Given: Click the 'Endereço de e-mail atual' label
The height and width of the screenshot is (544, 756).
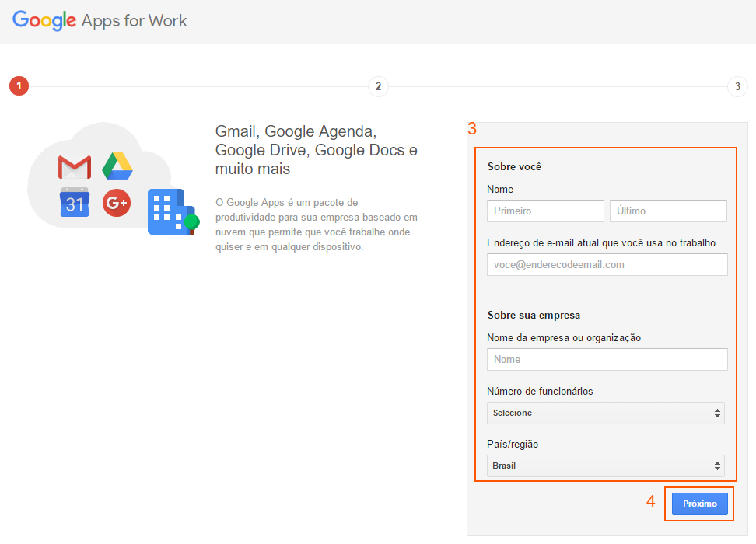Looking at the screenshot, I should click(x=601, y=242).
